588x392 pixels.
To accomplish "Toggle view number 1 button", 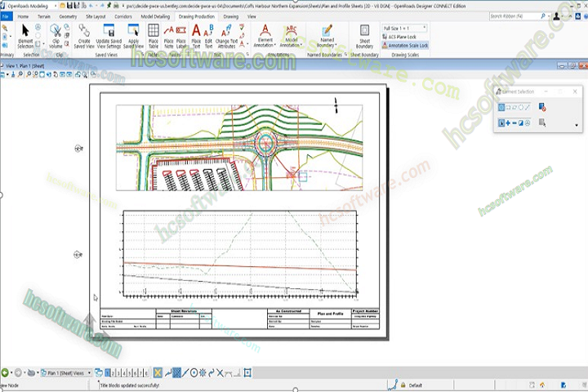I will click(x=108, y=373).
